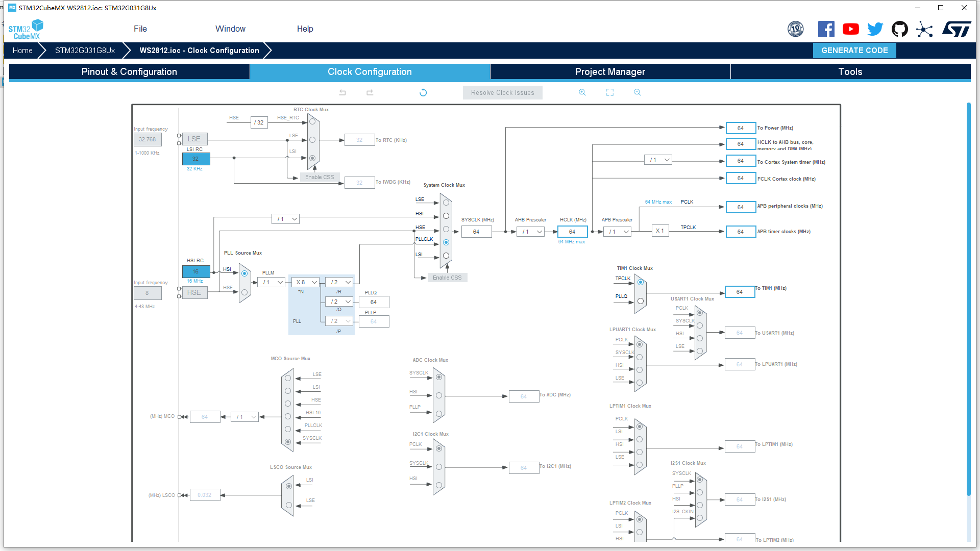980x551 pixels.
Task: Click the STM32CubeMX logo
Action: (x=26, y=30)
